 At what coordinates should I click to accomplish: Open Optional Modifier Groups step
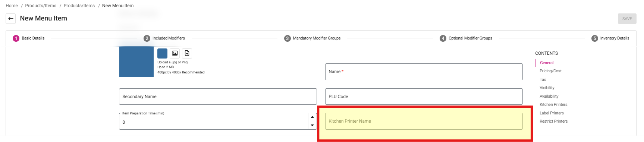click(x=466, y=38)
